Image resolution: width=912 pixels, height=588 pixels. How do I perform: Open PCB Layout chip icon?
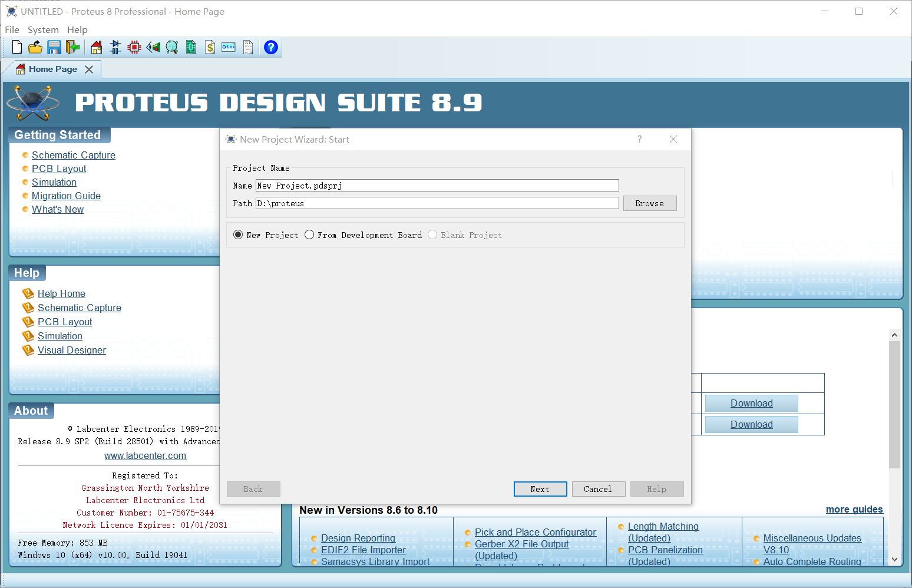(x=134, y=47)
